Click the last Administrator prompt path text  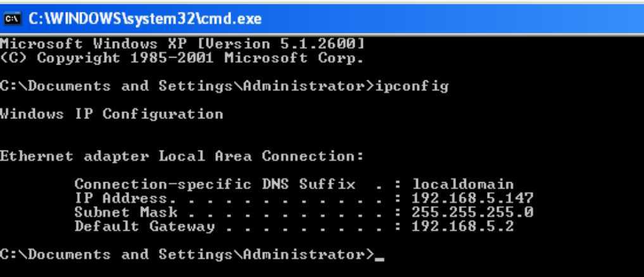[187, 254]
